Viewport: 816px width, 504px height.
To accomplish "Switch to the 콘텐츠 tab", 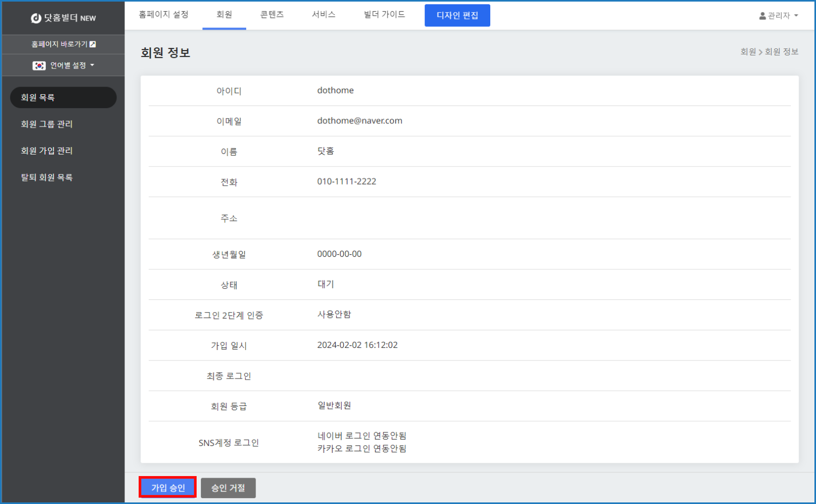I will (272, 15).
